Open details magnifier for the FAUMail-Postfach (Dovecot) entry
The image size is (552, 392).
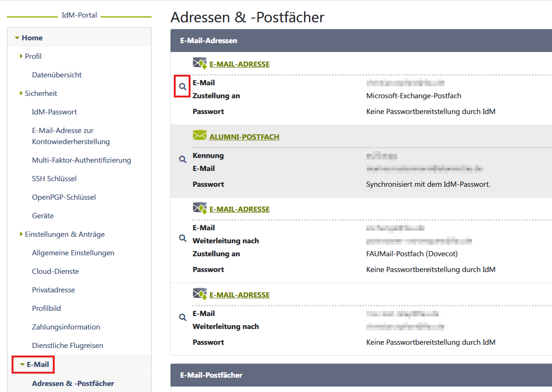(183, 238)
